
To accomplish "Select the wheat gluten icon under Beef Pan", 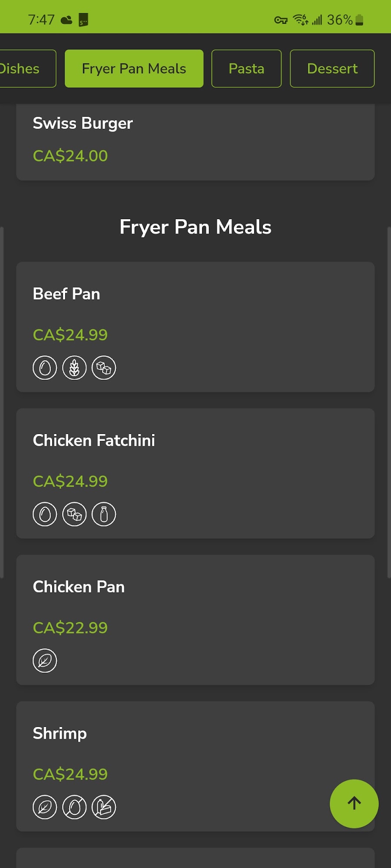I will (74, 367).
